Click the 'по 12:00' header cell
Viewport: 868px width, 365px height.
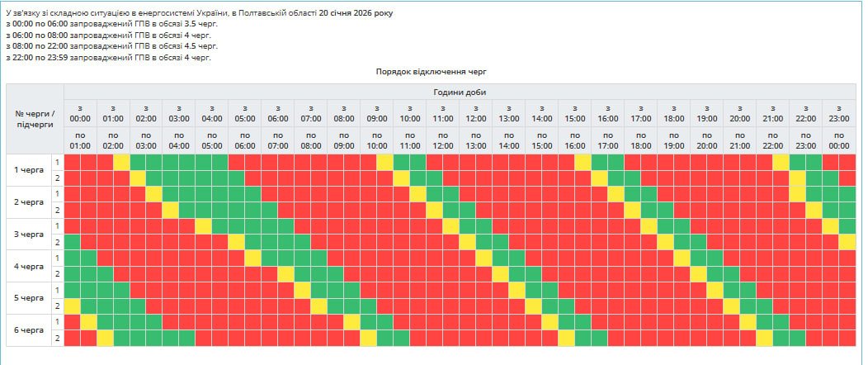point(443,140)
